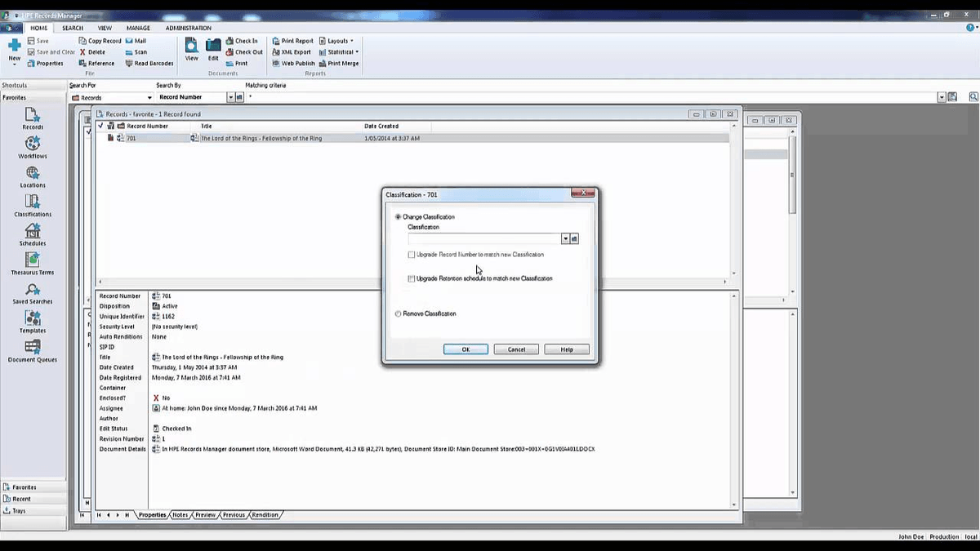The width and height of the screenshot is (980, 551).
Task: Click Help in the Classification dialog
Action: pyautogui.click(x=567, y=349)
